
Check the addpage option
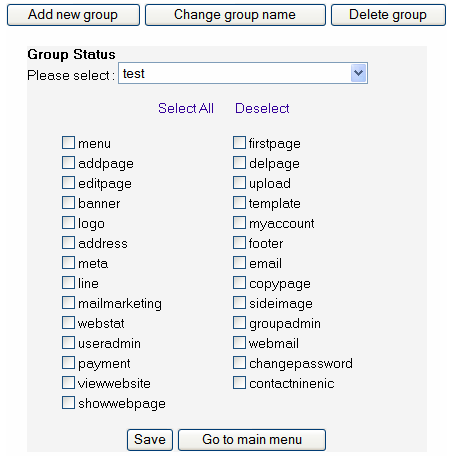pyautogui.click(x=68, y=163)
